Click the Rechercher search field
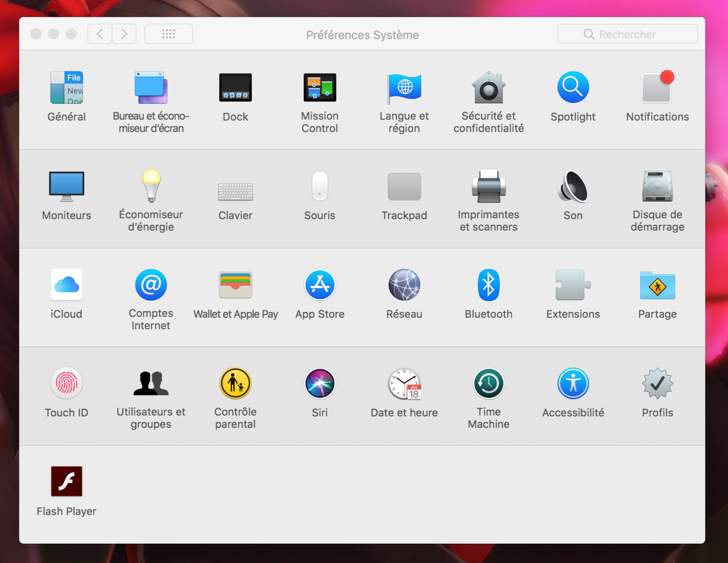This screenshot has height=563, width=728. 627,34
